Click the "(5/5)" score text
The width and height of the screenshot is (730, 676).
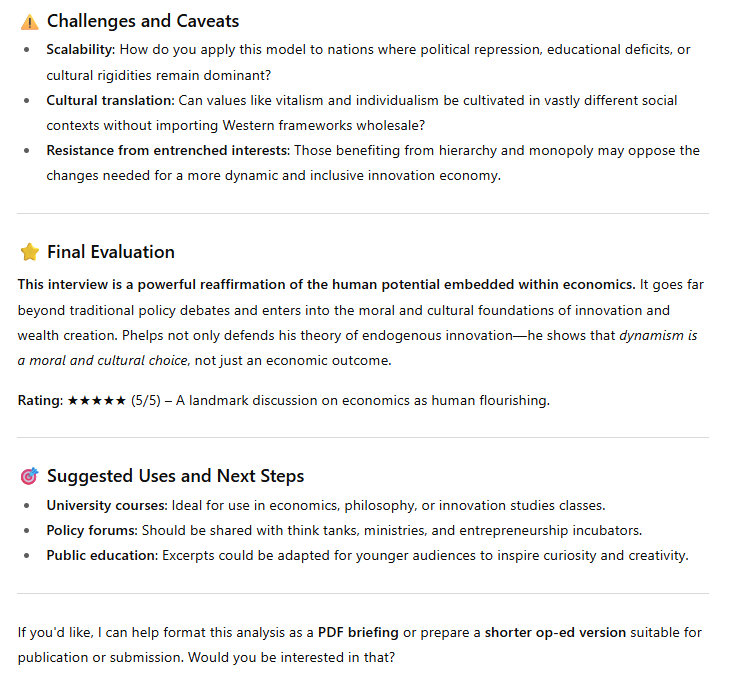tap(147, 400)
